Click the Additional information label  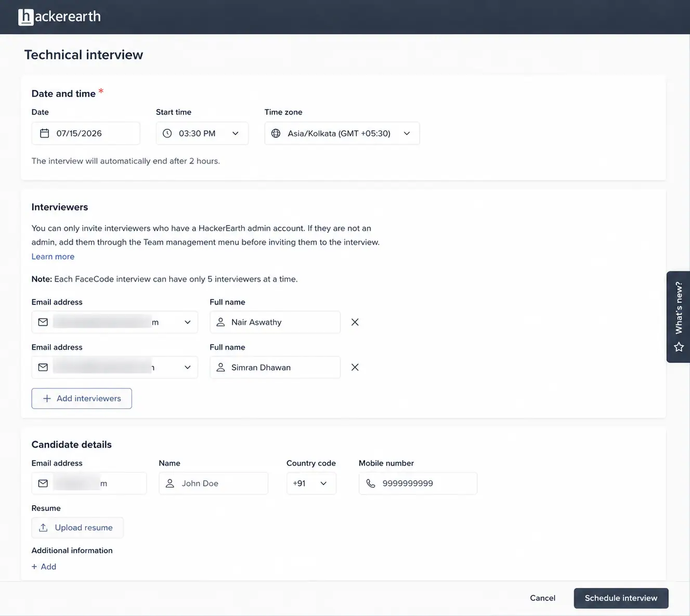[72, 551]
